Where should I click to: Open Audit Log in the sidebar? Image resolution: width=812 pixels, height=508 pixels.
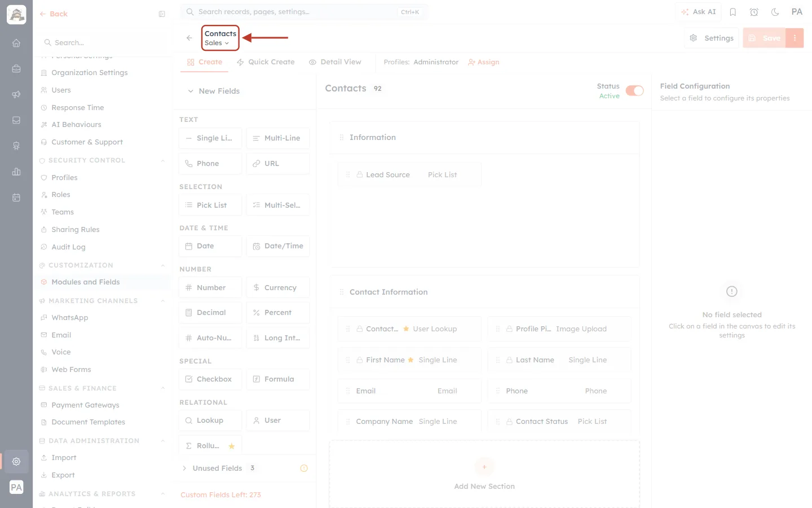click(x=103, y=247)
